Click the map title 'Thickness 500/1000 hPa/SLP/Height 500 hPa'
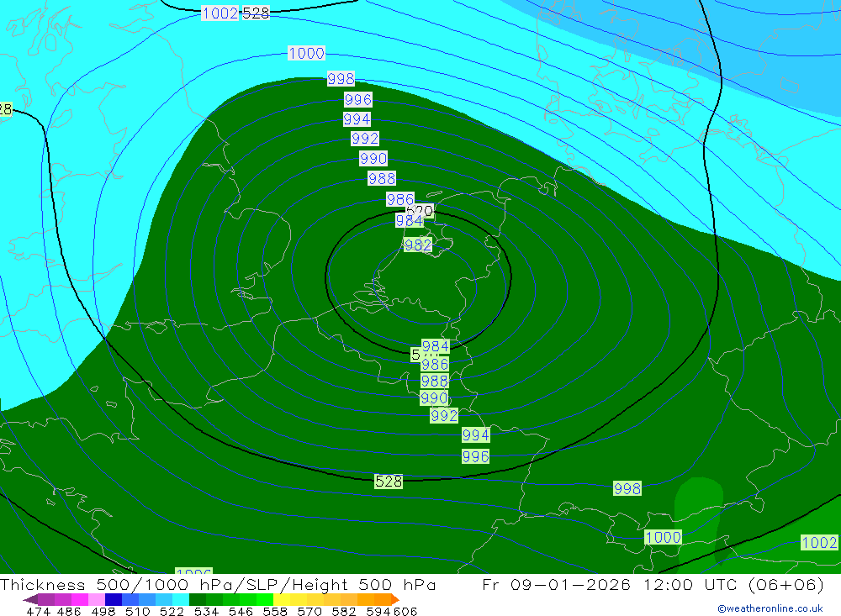Screen dimensions: 841x616 tap(218, 584)
